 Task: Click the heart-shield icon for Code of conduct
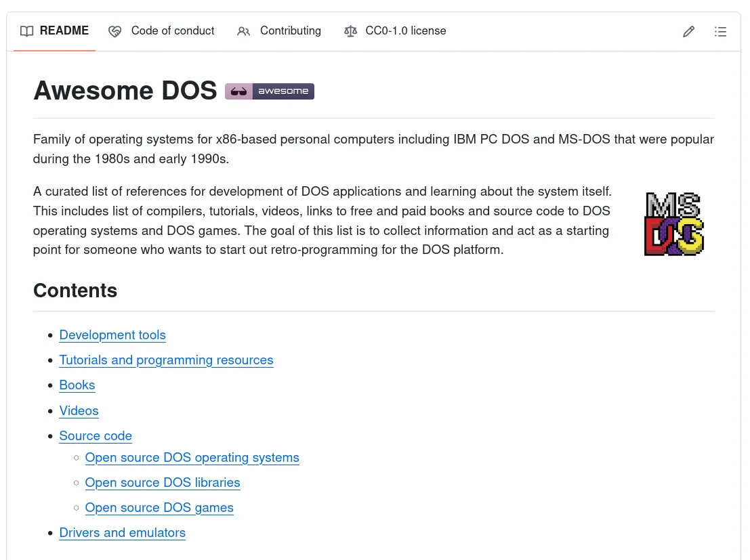point(115,31)
